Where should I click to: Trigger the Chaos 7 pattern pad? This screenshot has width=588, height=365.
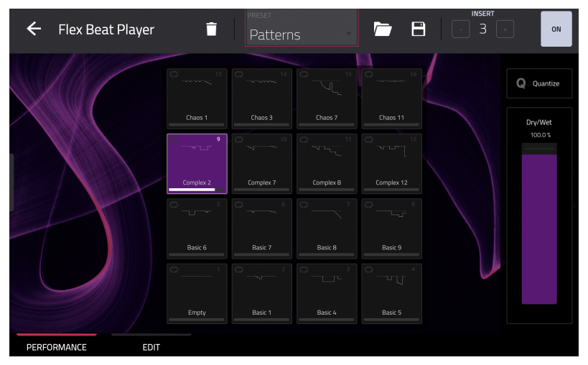[x=327, y=98]
